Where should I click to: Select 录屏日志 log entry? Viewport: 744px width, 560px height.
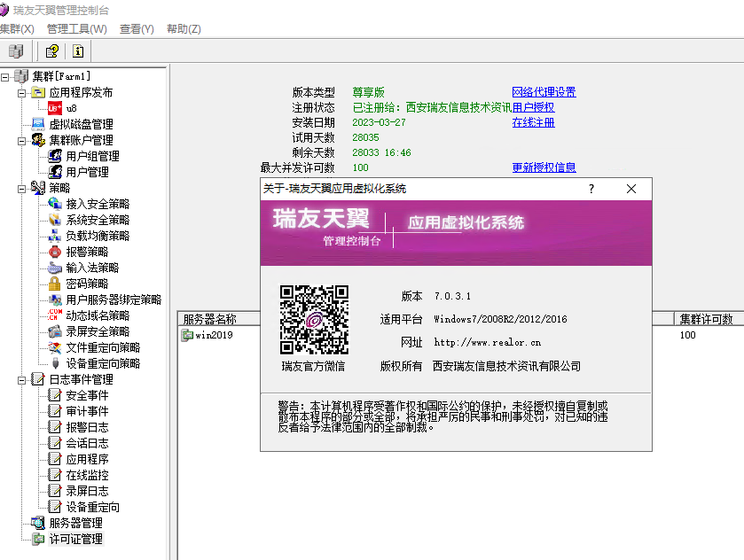(87, 491)
